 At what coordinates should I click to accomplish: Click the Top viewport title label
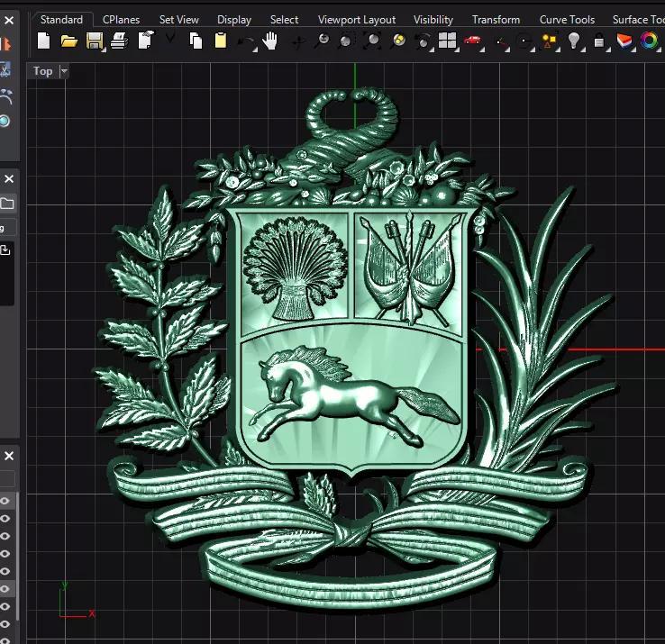42,72
